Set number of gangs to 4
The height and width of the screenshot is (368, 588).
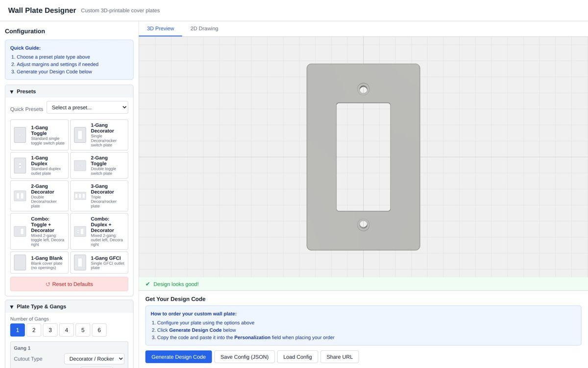[x=67, y=330]
